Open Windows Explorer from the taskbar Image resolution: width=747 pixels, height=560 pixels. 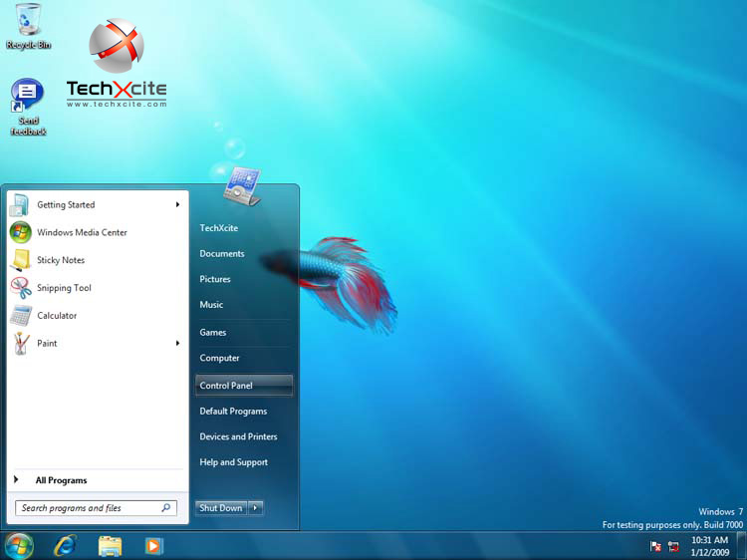pos(110,546)
